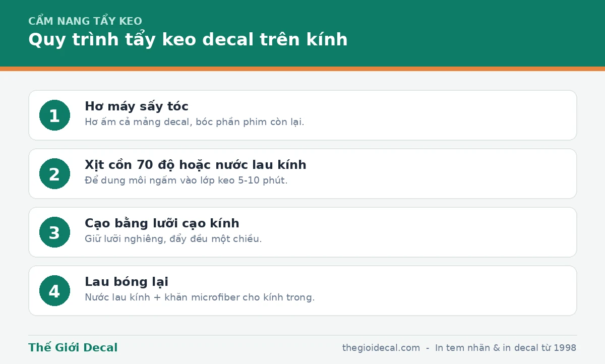Click the text 'Để dung môi ngấm vào lớp keo 5-10 phút.'

point(186,180)
